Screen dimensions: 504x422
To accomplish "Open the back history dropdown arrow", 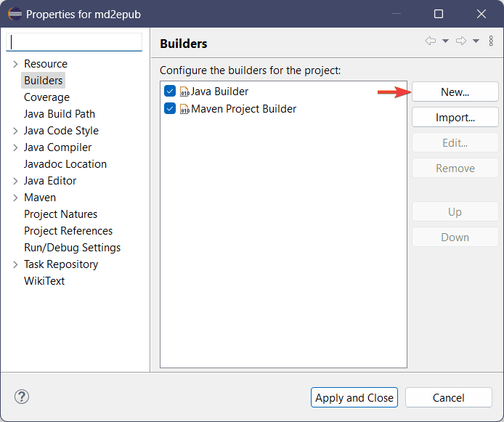I will 445,41.
